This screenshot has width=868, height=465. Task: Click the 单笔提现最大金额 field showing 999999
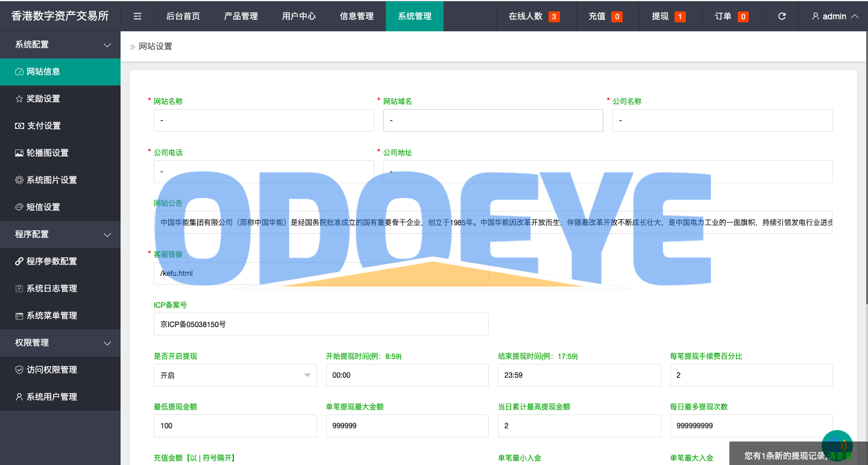tap(407, 426)
